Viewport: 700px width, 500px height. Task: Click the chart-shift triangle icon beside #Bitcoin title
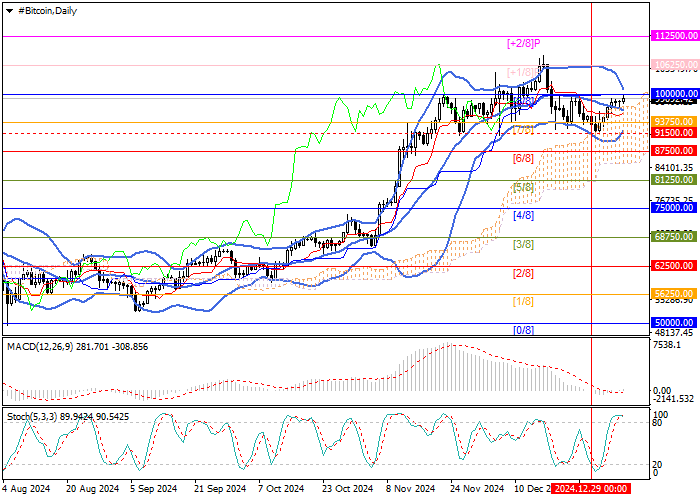(7, 9)
